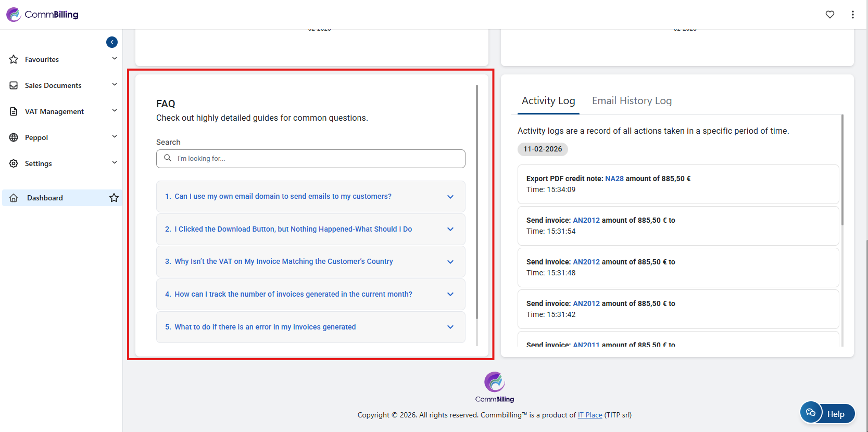Open the three-dot more options menu
Viewport: 868px width, 432px height.
(x=852, y=15)
